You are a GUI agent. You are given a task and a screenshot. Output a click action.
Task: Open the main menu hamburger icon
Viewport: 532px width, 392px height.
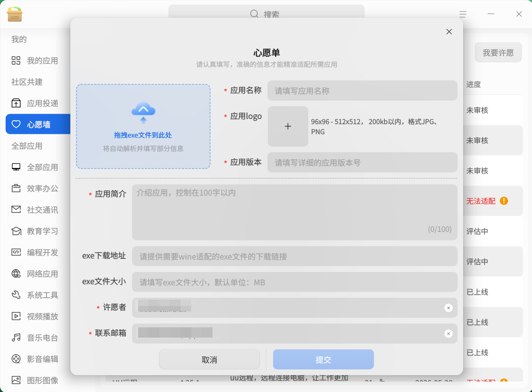(463, 14)
